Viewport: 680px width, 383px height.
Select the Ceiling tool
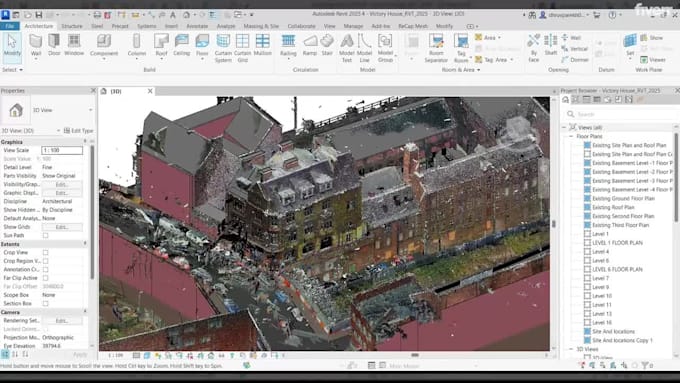[x=182, y=45]
